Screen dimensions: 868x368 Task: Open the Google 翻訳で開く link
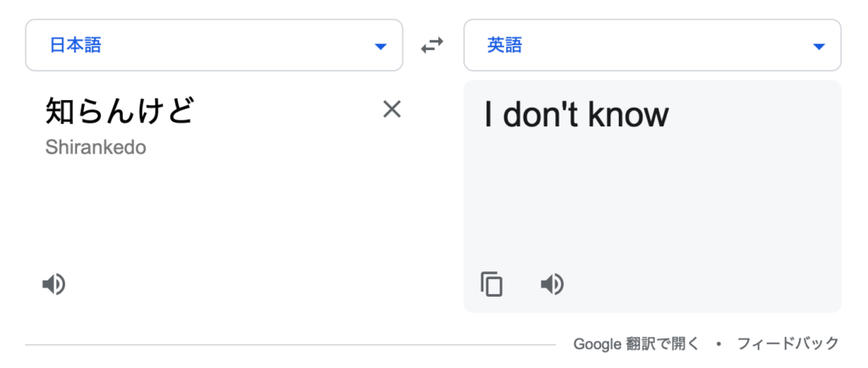(x=637, y=343)
